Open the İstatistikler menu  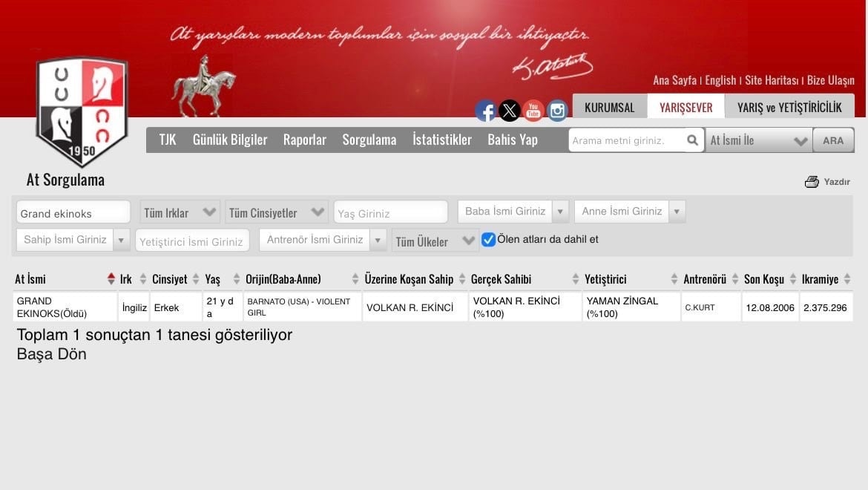(442, 140)
